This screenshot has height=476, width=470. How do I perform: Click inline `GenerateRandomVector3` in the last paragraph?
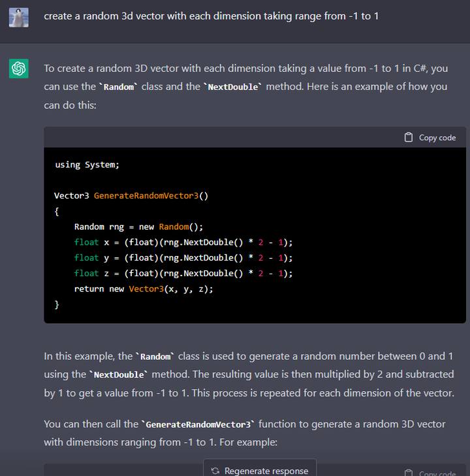click(196, 424)
